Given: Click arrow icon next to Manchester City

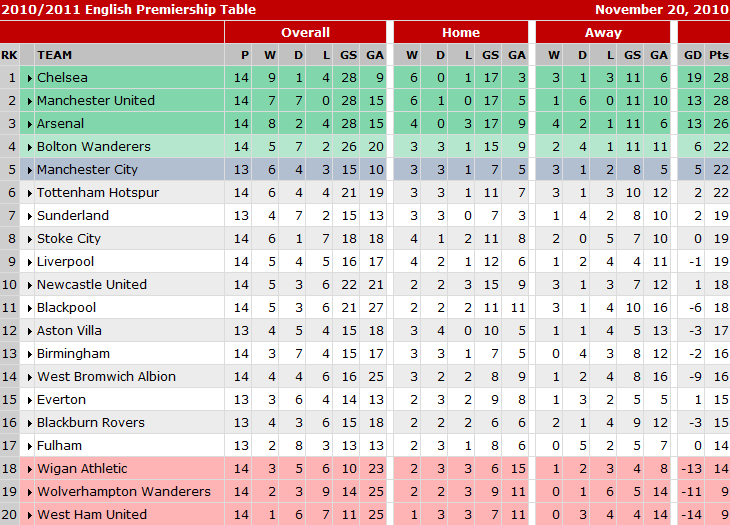Looking at the screenshot, I should point(29,170).
